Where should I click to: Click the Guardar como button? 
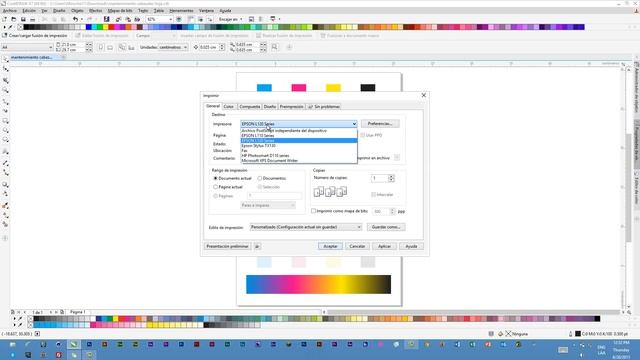click(x=386, y=227)
